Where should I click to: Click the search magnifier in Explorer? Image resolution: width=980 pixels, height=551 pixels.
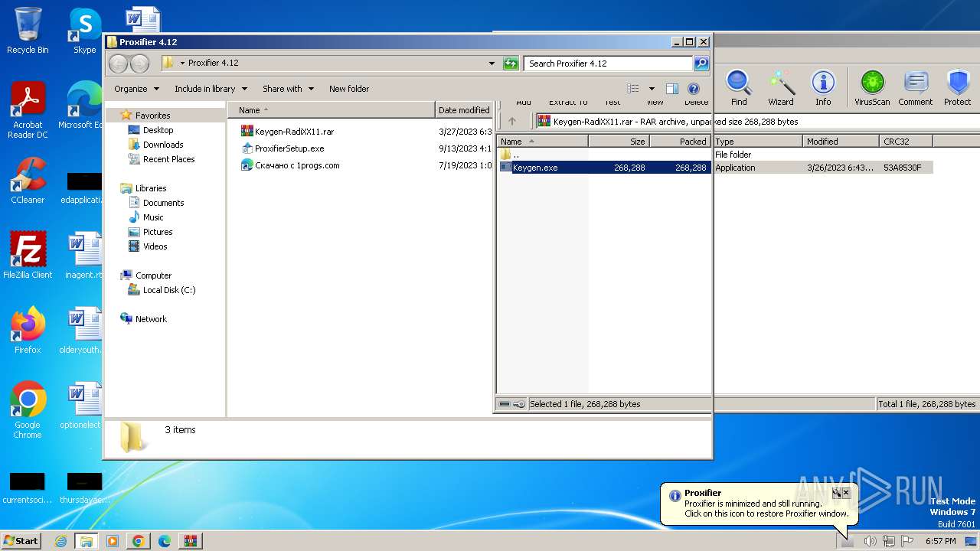click(701, 64)
